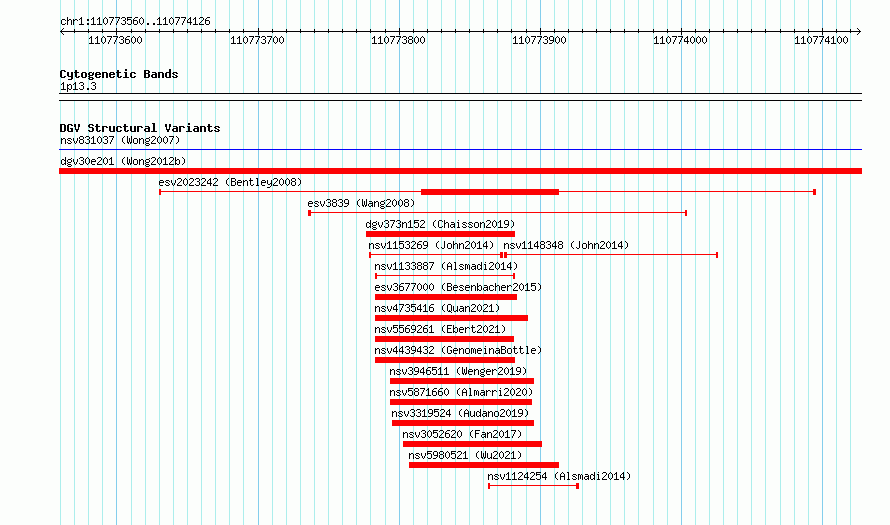This screenshot has width=890, height=525.
Task: Click the esv3839 (Wang2008) label
Action: pos(361,203)
